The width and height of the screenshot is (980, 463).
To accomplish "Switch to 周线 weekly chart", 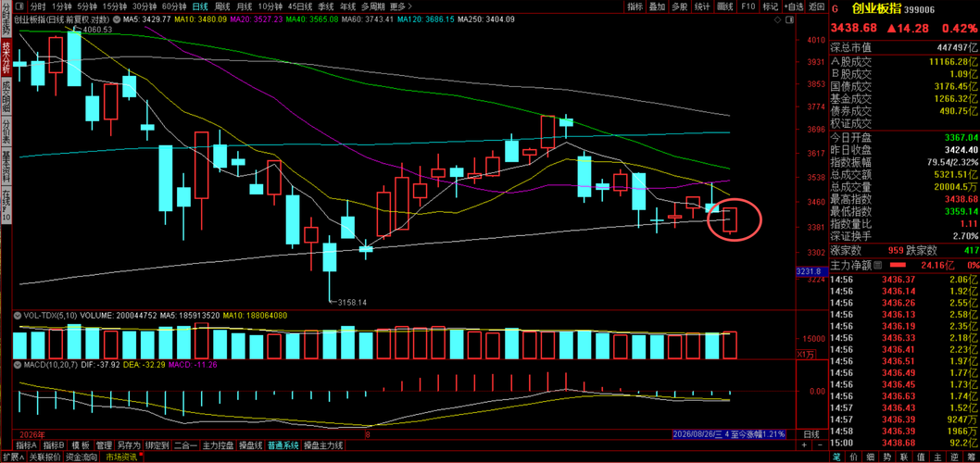I will (x=222, y=6).
